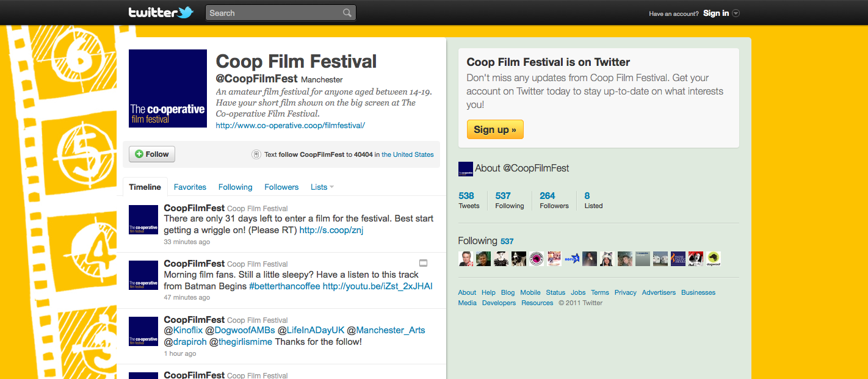Open the Indie Talent Award avatar
This screenshot has width=868, height=379.
click(x=678, y=259)
